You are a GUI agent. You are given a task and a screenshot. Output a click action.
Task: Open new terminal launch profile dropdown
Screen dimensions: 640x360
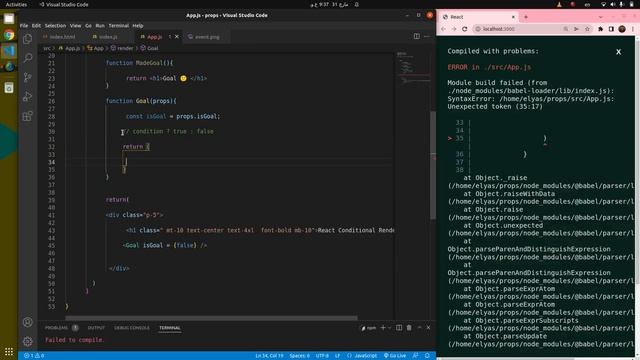click(390, 328)
